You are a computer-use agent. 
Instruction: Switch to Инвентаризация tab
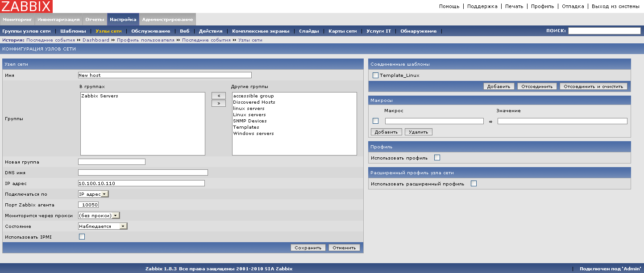(58, 20)
